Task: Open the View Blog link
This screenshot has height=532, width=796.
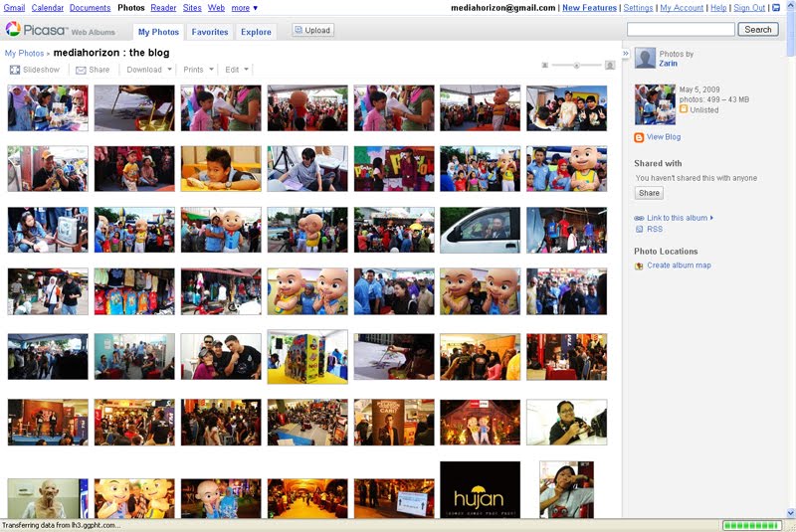Action: [664, 137]
